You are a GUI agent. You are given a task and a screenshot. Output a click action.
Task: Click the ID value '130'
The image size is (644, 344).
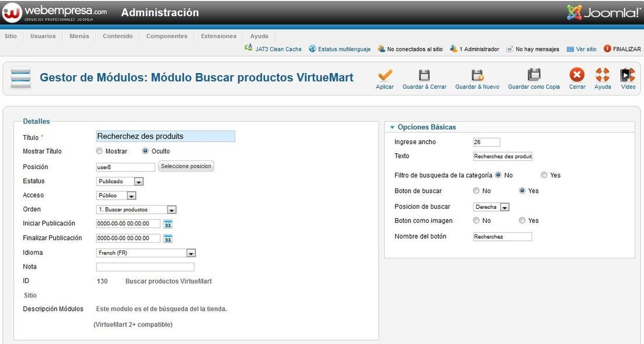pos(102,281)
